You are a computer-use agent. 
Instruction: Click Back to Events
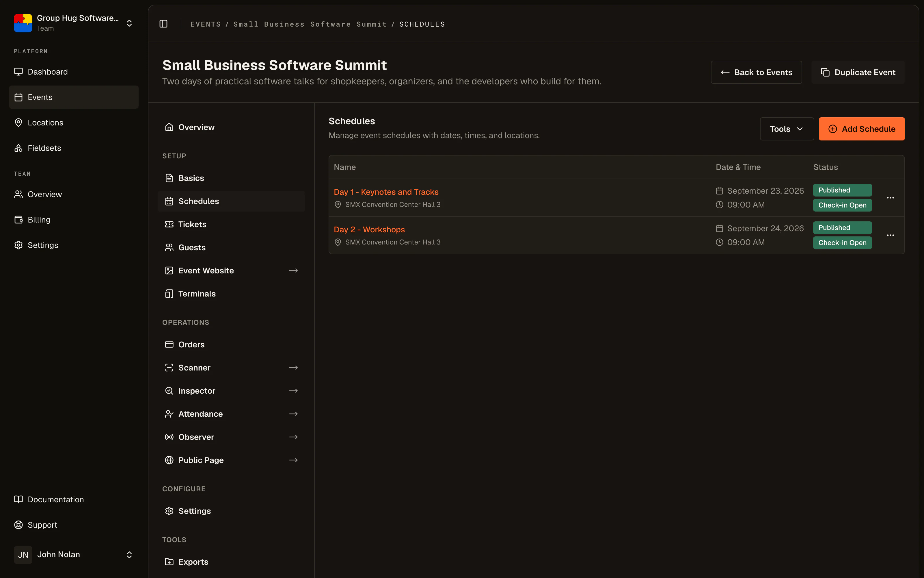756,72
